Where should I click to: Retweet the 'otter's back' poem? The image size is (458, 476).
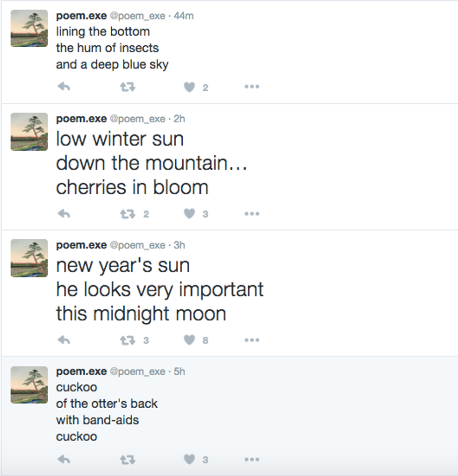point(128,460)
